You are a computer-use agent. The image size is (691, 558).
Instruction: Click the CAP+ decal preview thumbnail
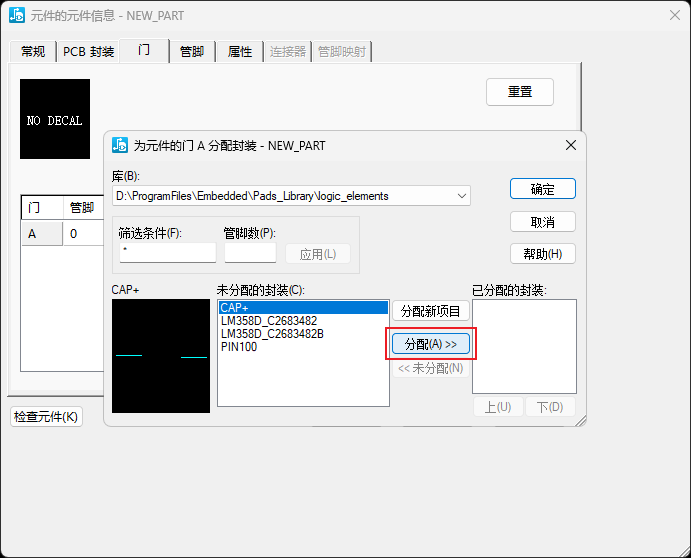tap(161, 356)
